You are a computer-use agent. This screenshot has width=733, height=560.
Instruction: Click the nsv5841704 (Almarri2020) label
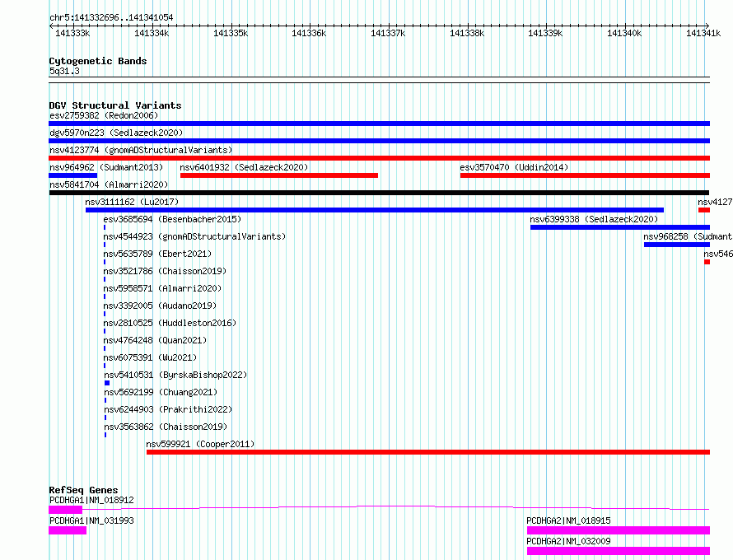coord(109,184)
